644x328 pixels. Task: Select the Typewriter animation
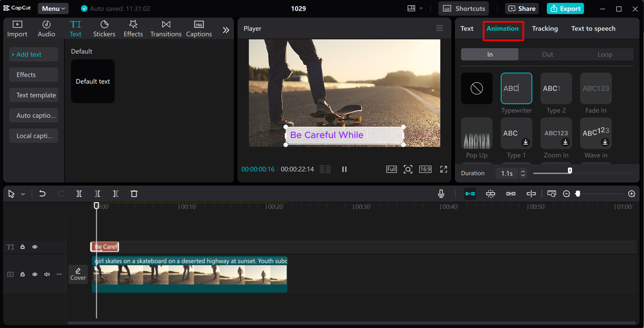click(x=516, y=89)
